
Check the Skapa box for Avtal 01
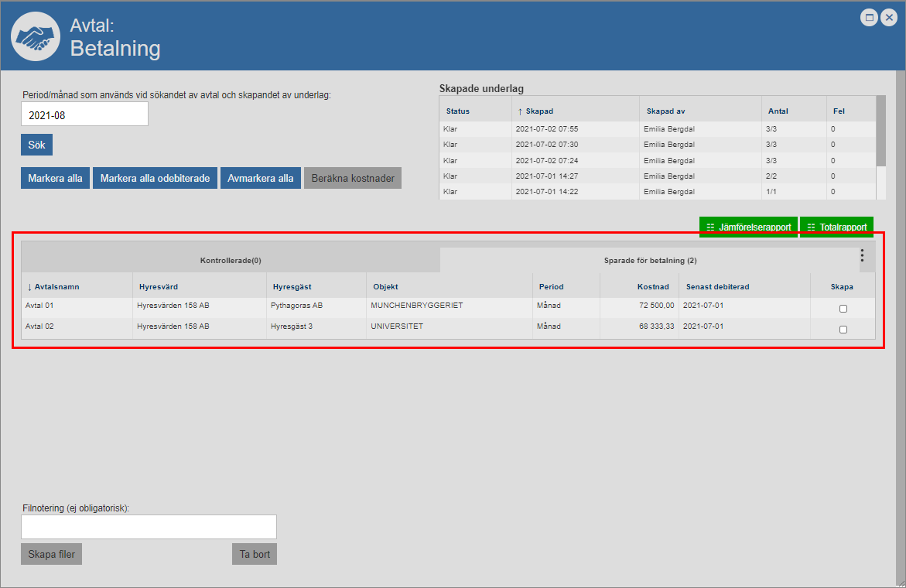(x=843, y=309)
